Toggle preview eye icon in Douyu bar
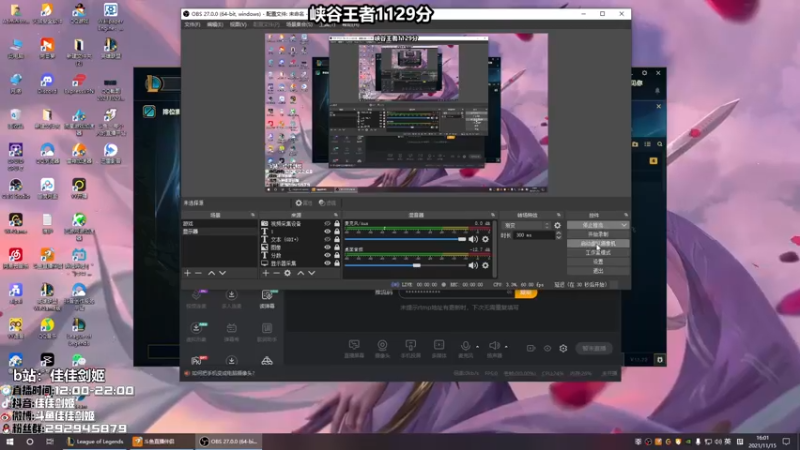Screen dimensions: 800x450 point(547,348)
